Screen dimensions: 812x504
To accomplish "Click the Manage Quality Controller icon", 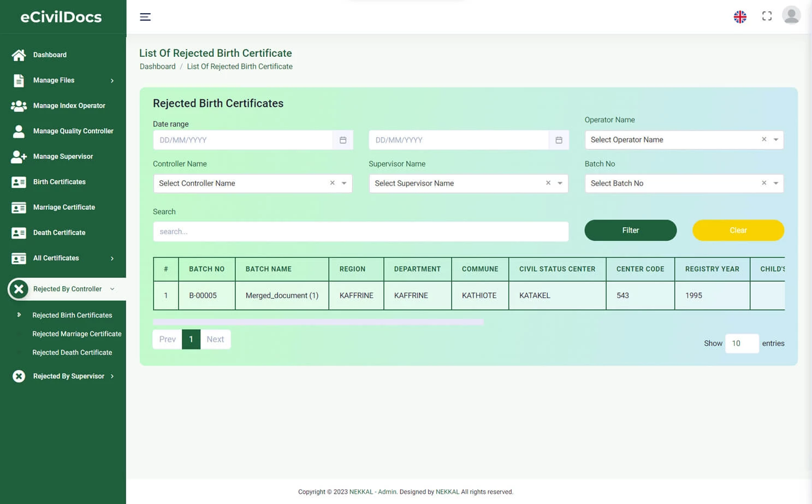I will [18, 131].
